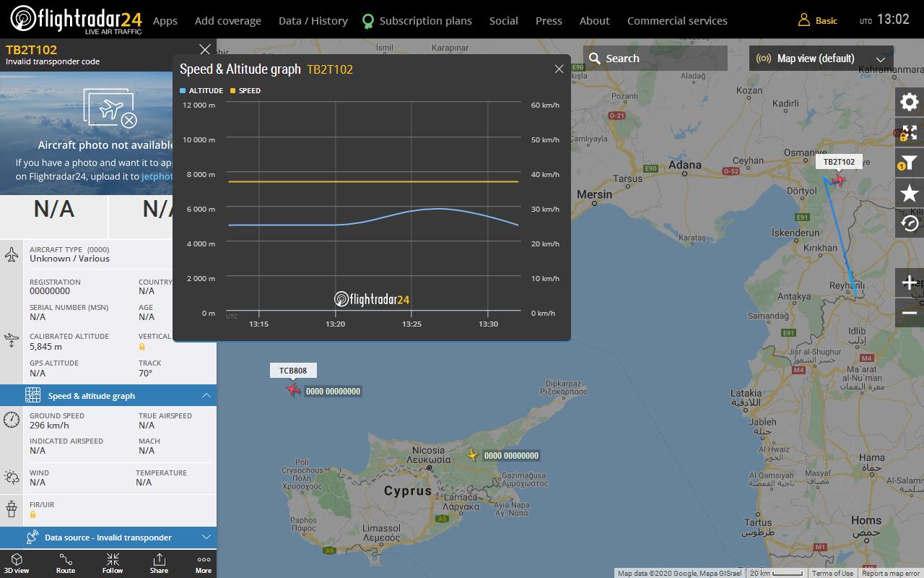Select the TB2T102 aircraft on map
924x578 pixels.
coord(838,179)
